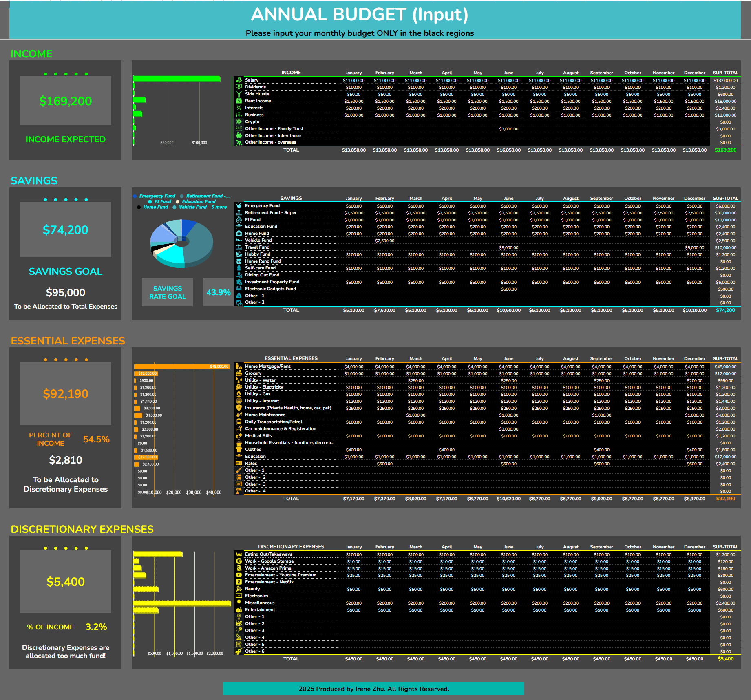
Task: Click the flame icon beside Utility - Gas
Action: click(239, 394)
